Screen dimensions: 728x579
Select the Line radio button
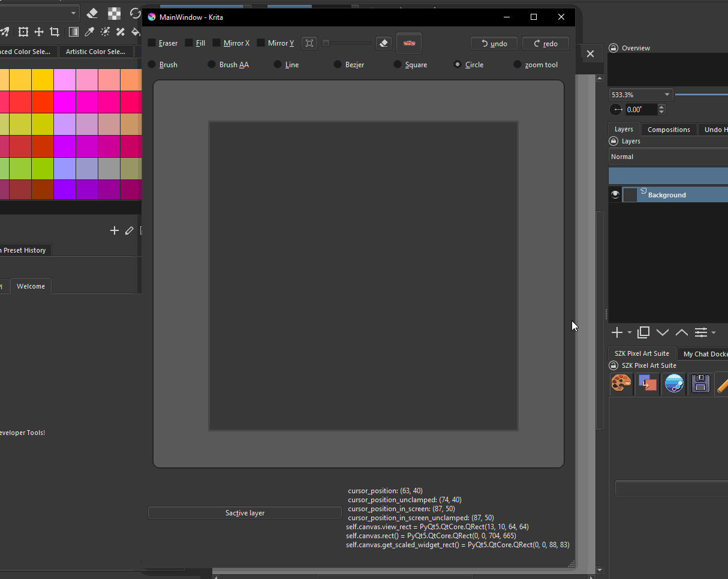pos(286,65)
